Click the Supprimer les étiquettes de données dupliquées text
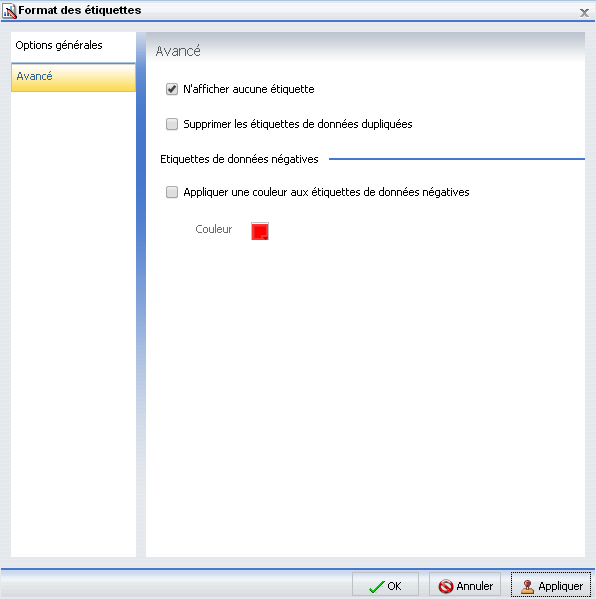This screenshot has height=599, width=596. (298, 124)
